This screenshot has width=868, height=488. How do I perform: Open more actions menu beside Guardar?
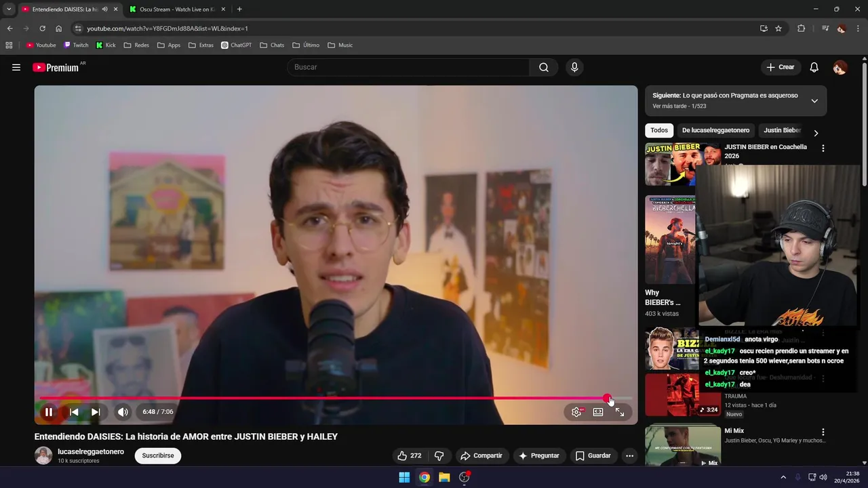click(629, 455)
